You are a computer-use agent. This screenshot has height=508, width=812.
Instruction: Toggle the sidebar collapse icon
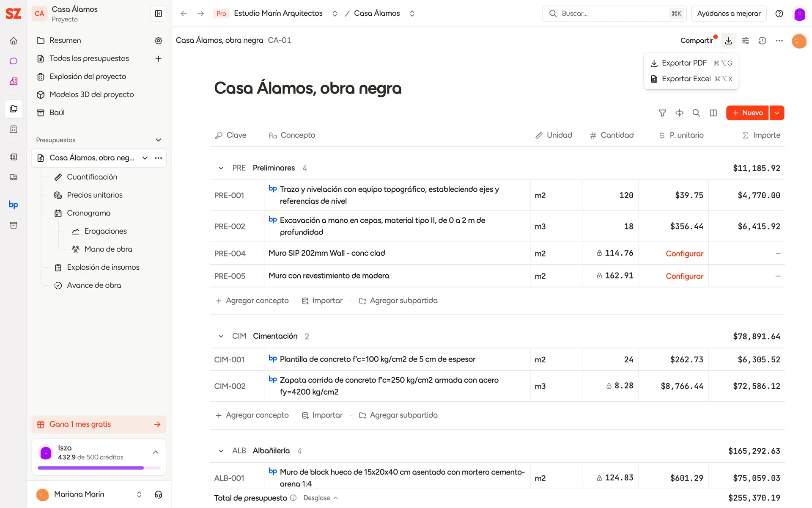click(159, 14)
